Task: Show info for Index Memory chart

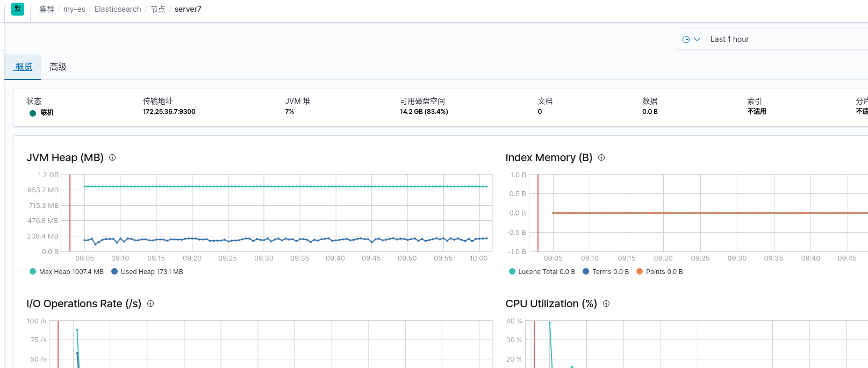Action: click(601, 157)
